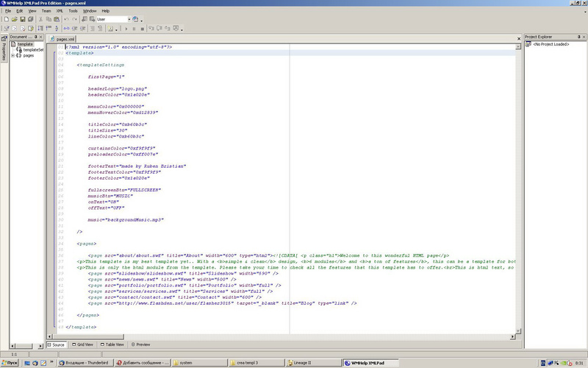The height and width of the screenshot is (368, 588).
Task: Pin the Project Explorer panel
Action: pyautogui.click(x=577, y=36)
